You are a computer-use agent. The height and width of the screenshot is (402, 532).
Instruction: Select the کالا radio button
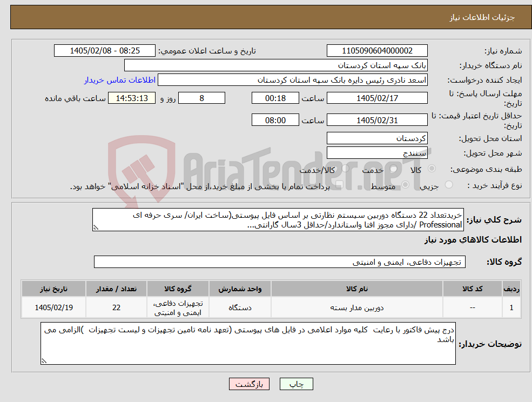click(432, 169)
